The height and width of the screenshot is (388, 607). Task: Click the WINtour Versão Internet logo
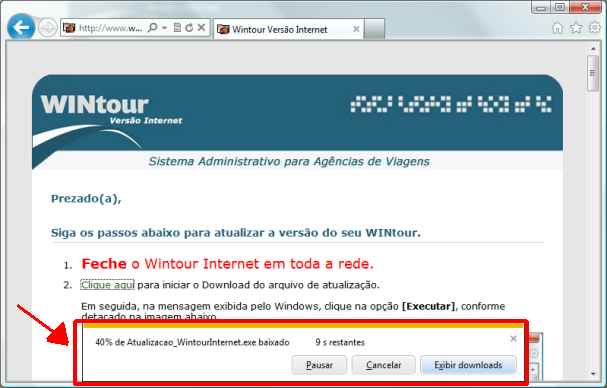click(111, 110)
